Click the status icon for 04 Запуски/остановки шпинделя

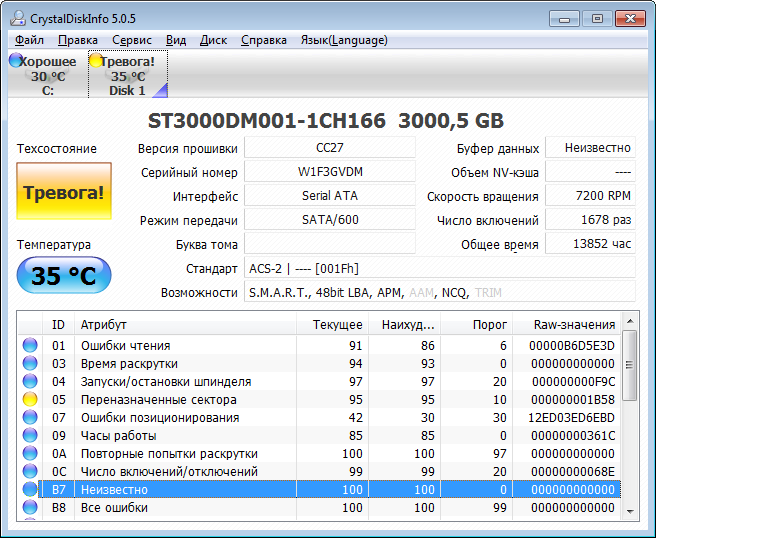30,381
